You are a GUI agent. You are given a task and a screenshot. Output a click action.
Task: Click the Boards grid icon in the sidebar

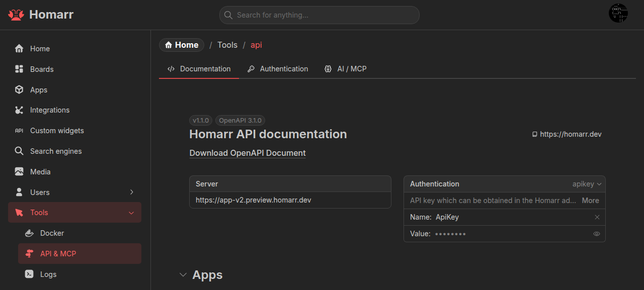19,69
